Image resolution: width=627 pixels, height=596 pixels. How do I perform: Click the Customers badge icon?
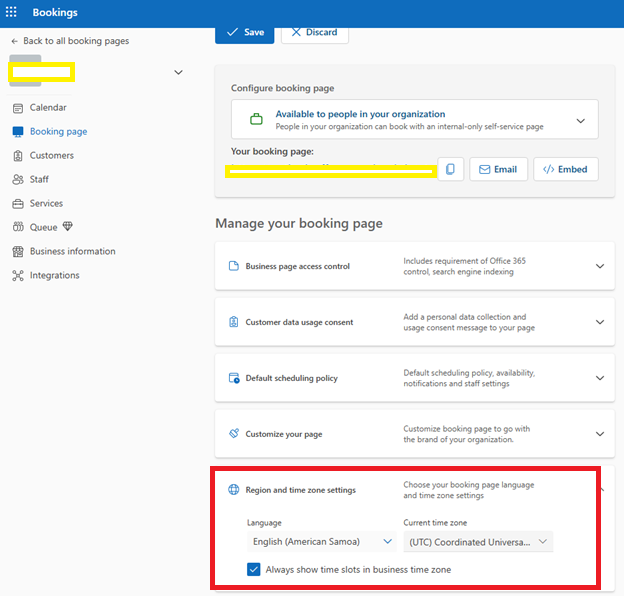click(x=18, y=156)
